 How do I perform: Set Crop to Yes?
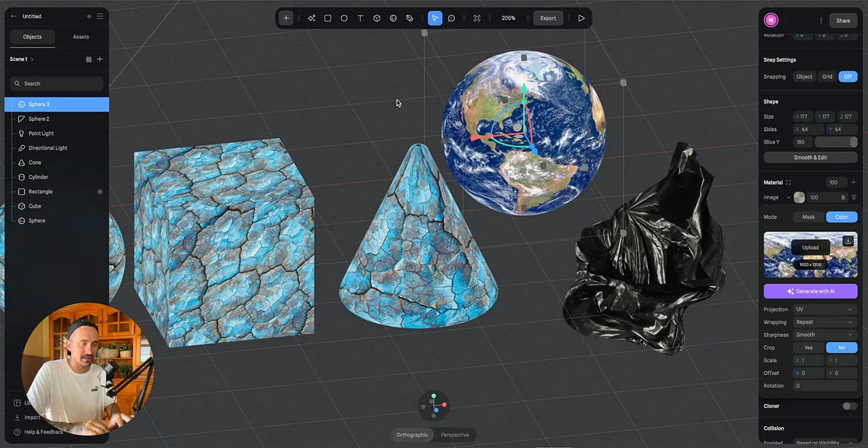click(x=808, y=347)
